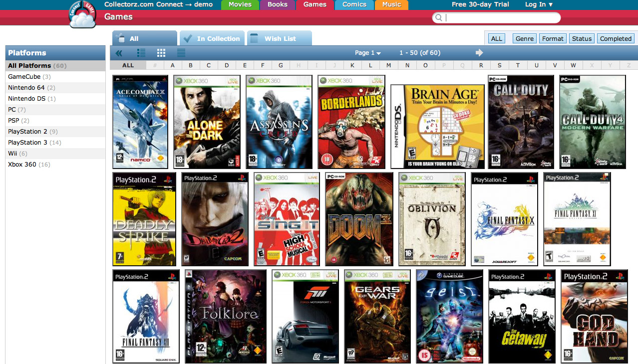Viewport: 638px width, 364px height.
Task: Jump to letter G in alphabet bar
Action: point(281,65)
